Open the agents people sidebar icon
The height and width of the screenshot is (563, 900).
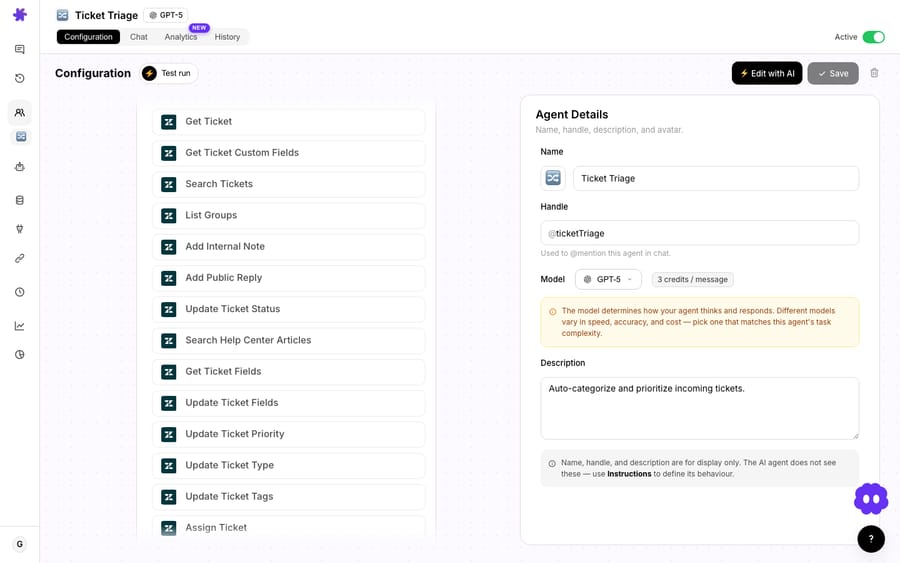click(x=20, y=112)
